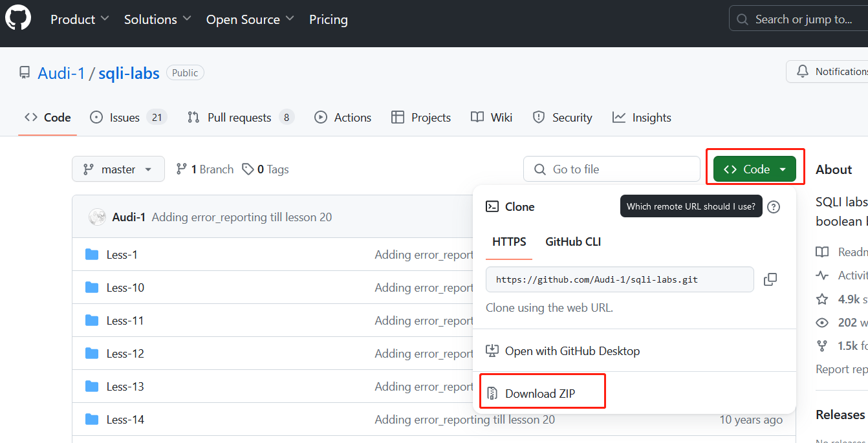Click the Less-1 folder icon
Viewport: 868px width, 443px height.
(x=92, y=255)
